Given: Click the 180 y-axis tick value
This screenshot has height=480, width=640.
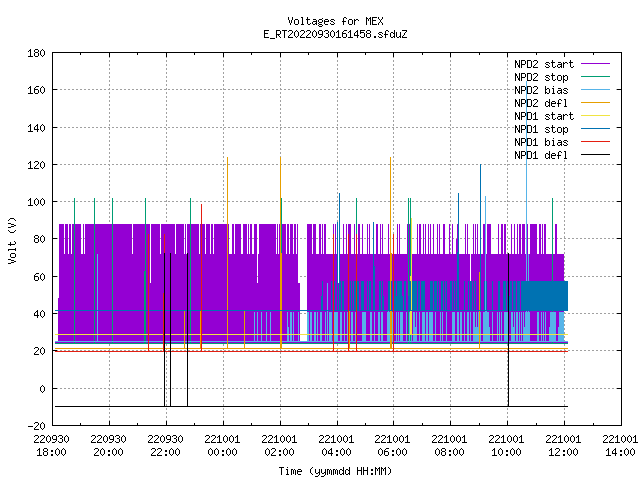Looking at the screenshot, I should point(36,53).
